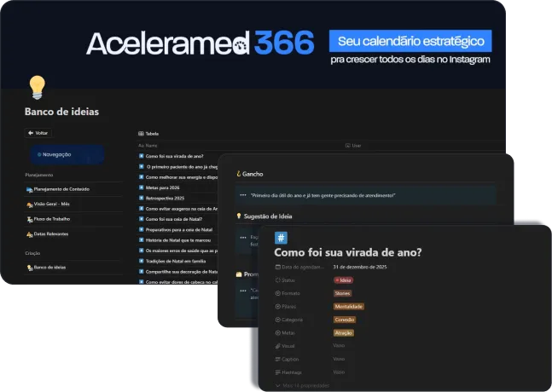Click icon beside 'Metas para 2026' row
The height and width of the screenshot is (392, 552).
(141, 187)
